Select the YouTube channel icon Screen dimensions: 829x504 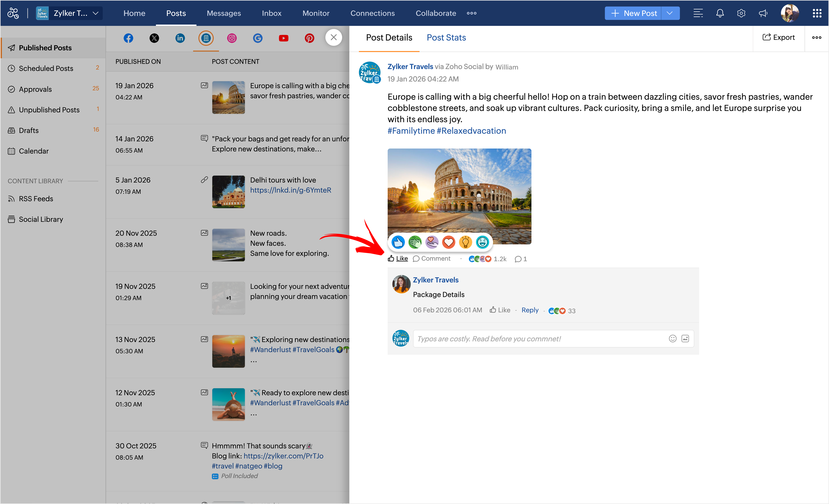pos(283,38)
